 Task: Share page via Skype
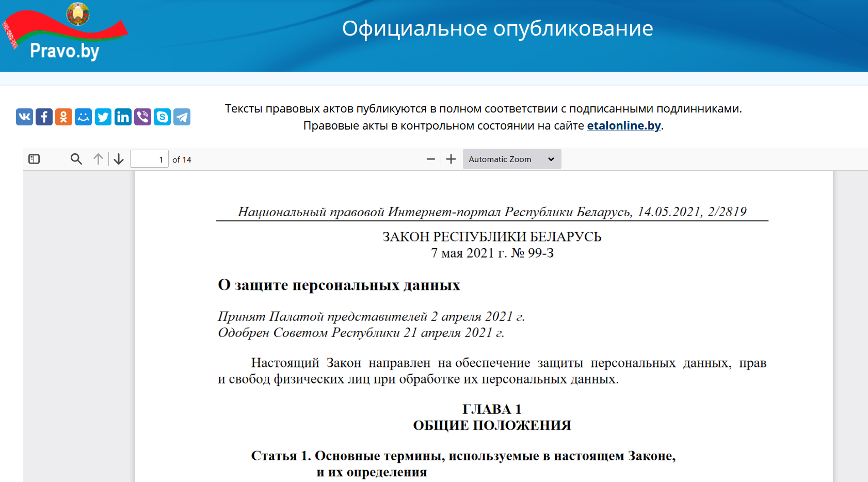tap(162, 117)
